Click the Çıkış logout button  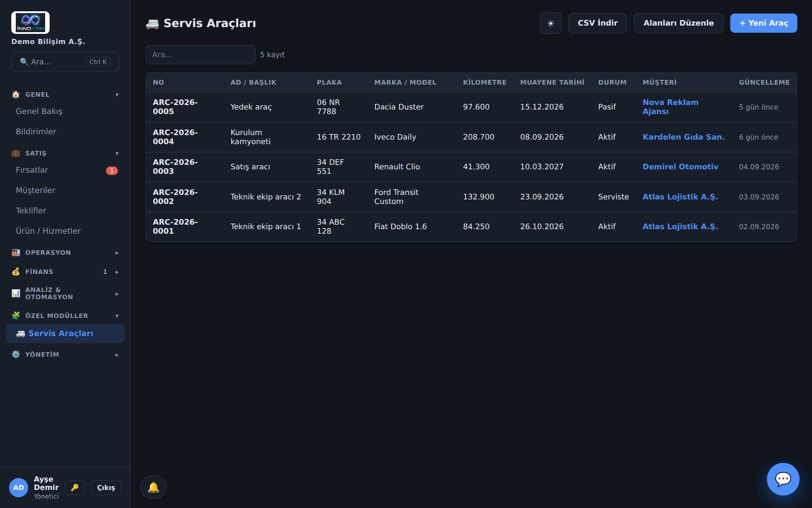106,488
